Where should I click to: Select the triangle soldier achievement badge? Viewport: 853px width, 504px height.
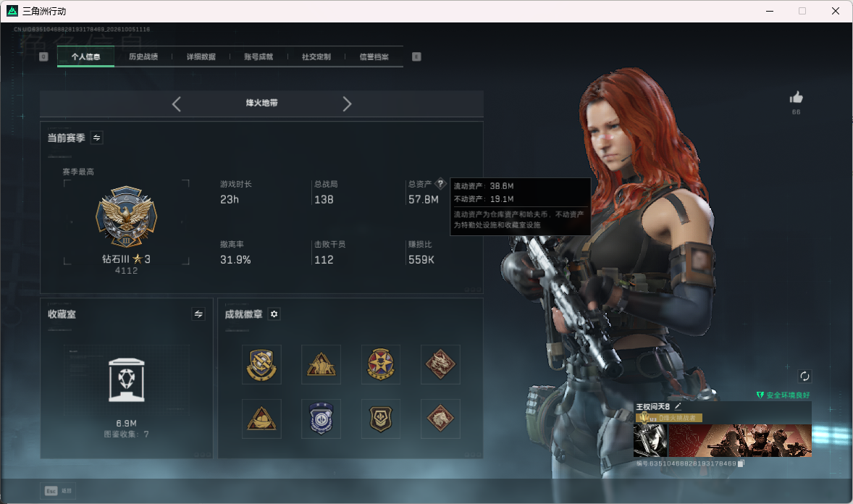click(x=321, y=364)
